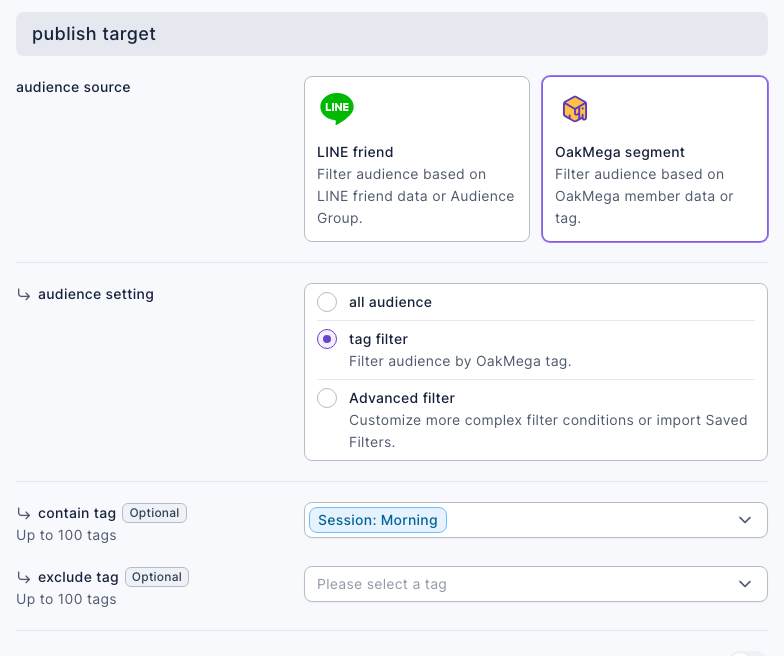784x656 pixels.
Task: Click the arrow icon before contain tag
Action: coord(24,513)
